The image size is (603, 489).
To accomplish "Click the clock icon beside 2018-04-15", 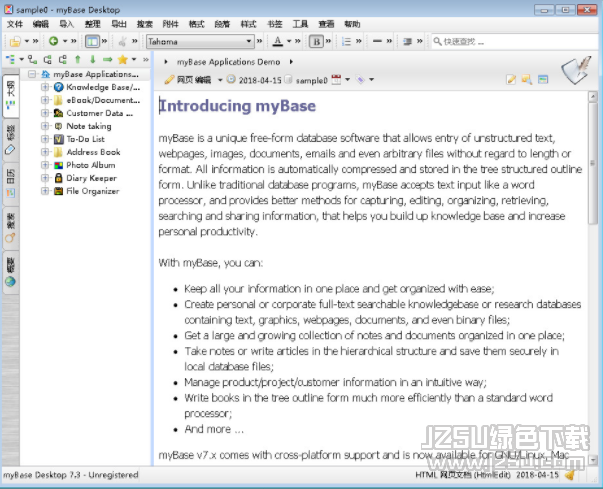I will (x=231, y=80).
